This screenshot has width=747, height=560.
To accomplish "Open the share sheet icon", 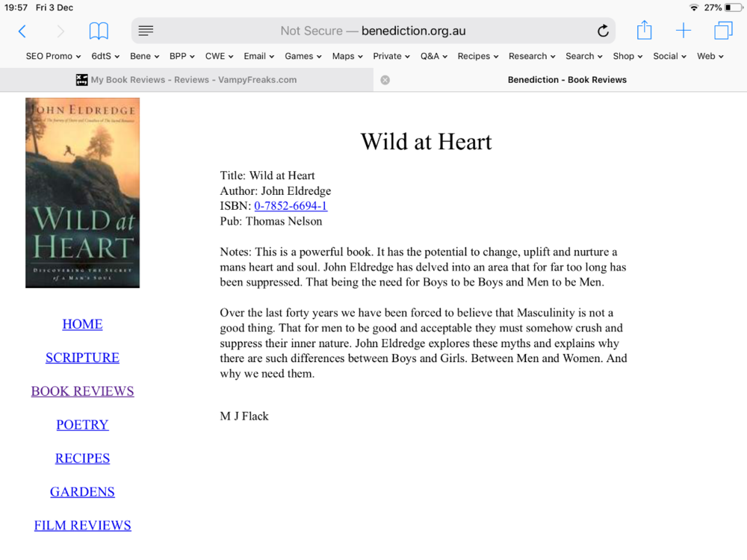I will click(x=644, y=31).
